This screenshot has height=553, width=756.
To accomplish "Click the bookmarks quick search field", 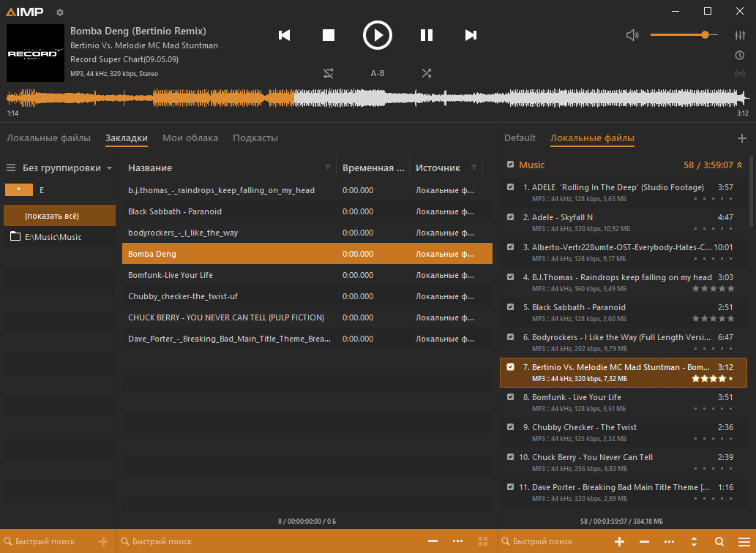I will pyautogui.click(x=270, y=541).
